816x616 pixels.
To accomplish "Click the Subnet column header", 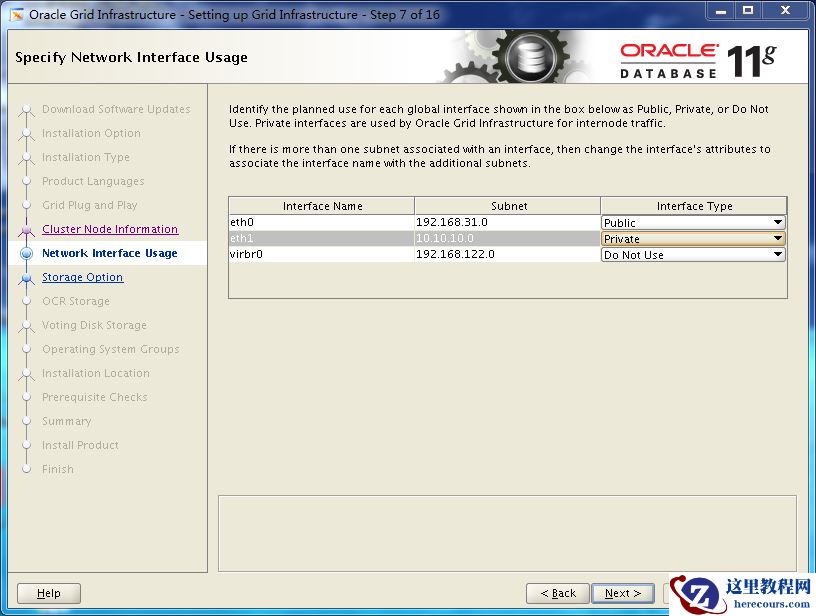I will point(508,206).
